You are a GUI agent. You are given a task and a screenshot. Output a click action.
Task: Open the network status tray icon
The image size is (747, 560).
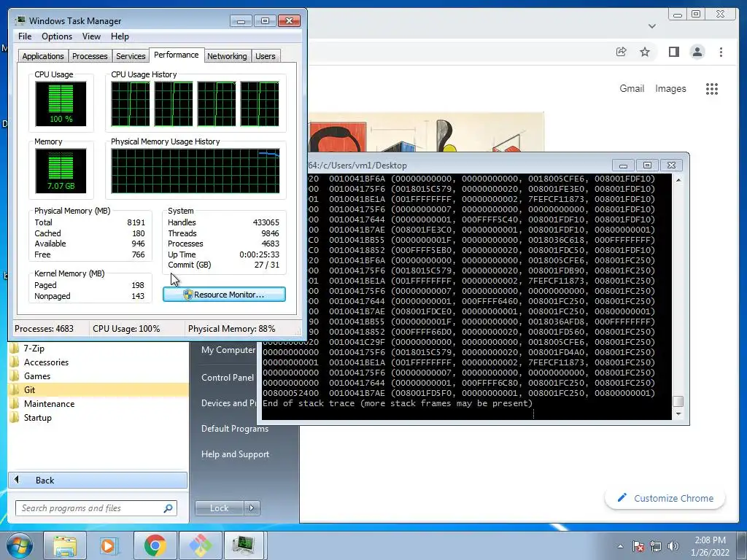click(656, 546)
